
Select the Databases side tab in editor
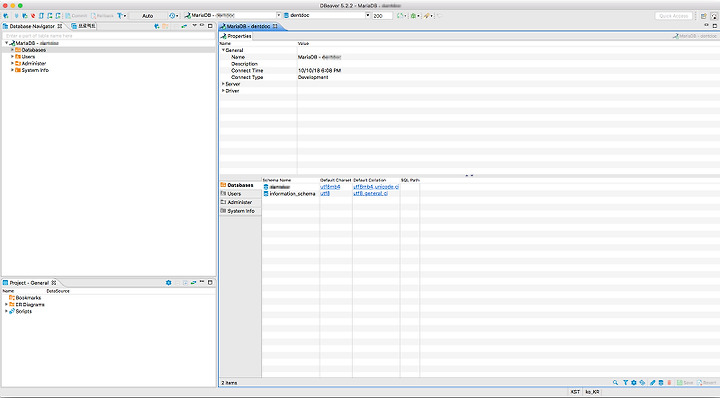[x=240, y=185]
